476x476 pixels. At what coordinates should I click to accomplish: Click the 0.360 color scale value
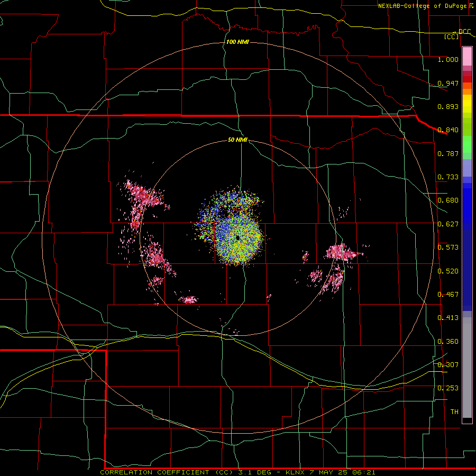coord(448,342)
